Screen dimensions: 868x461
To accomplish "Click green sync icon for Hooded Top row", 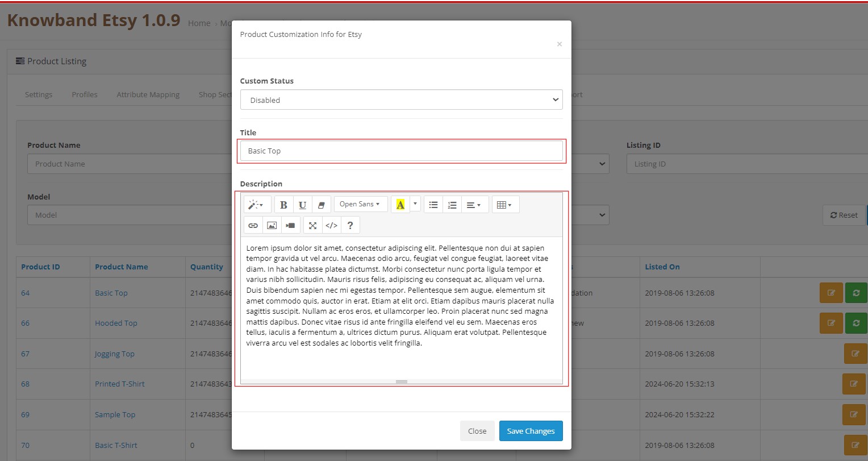I will [856, 323].
